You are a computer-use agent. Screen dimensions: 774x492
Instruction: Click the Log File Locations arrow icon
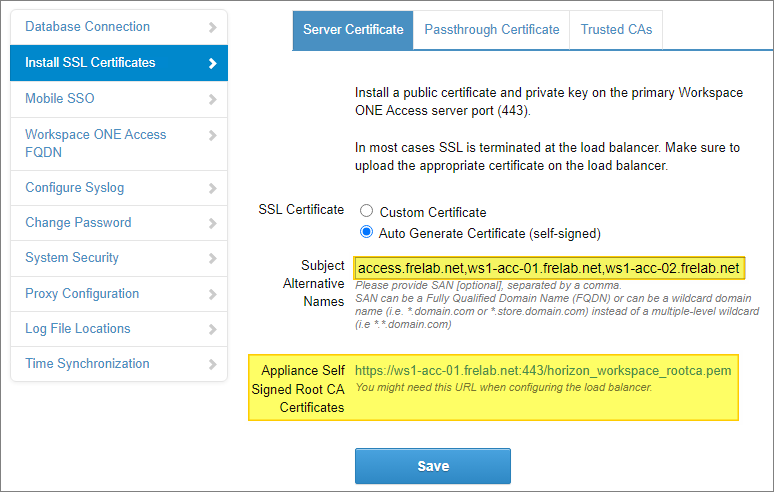click(212, 329)
